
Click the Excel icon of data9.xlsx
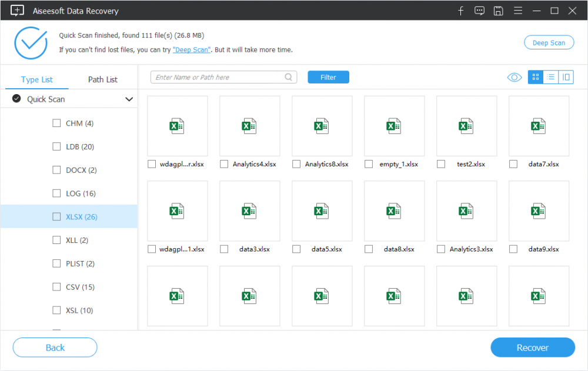point(539,211)
